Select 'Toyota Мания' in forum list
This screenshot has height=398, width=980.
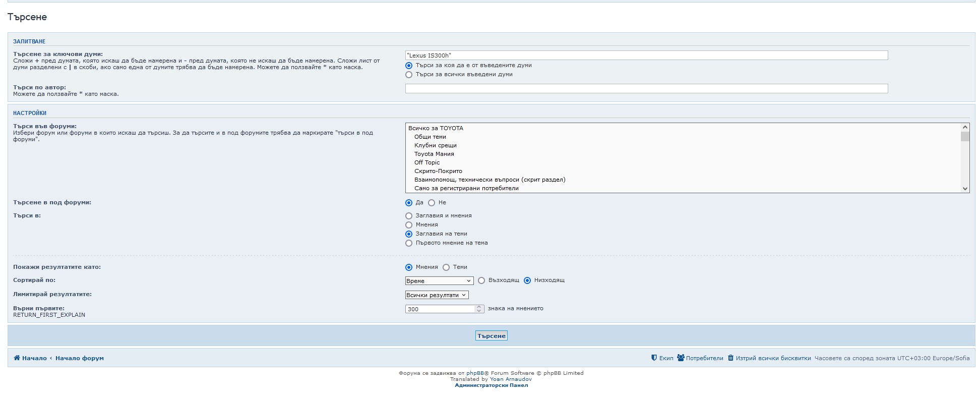[683, 154]
